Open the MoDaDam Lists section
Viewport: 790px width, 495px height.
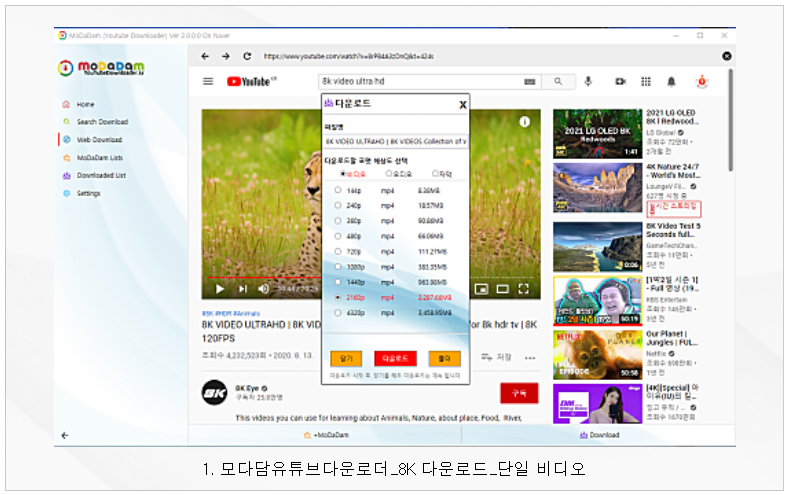93,158
